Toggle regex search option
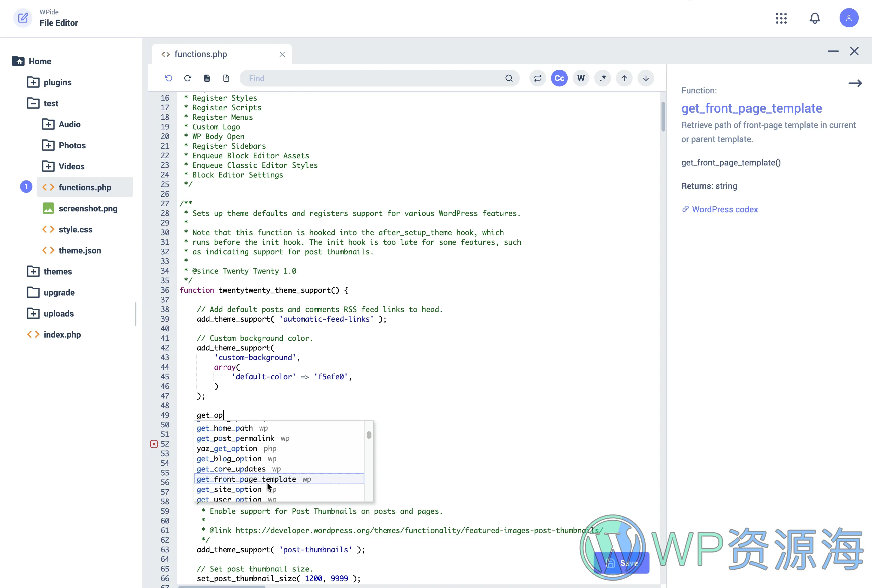 (602, 78)
